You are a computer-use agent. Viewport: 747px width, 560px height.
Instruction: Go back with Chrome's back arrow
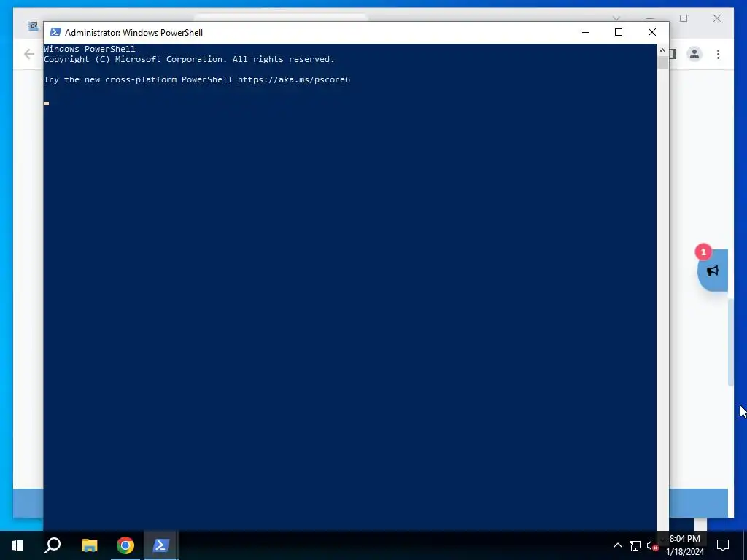[x=29, y=54]
